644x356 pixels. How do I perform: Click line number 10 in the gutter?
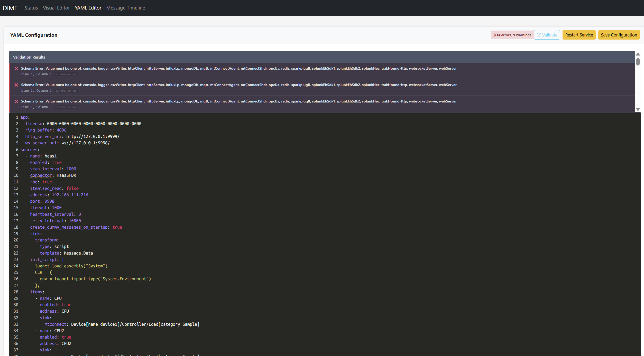point(16,175)
